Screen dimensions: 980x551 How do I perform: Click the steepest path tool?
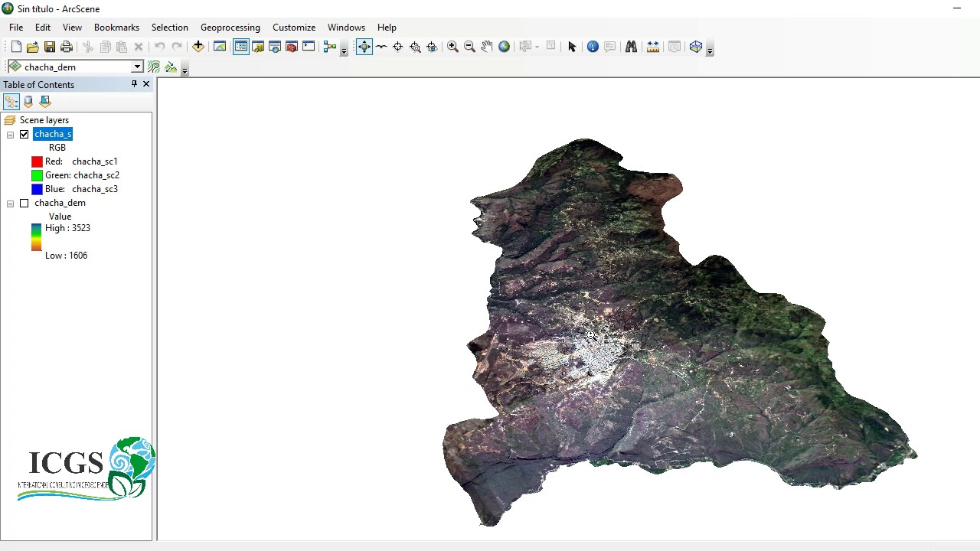171,67
